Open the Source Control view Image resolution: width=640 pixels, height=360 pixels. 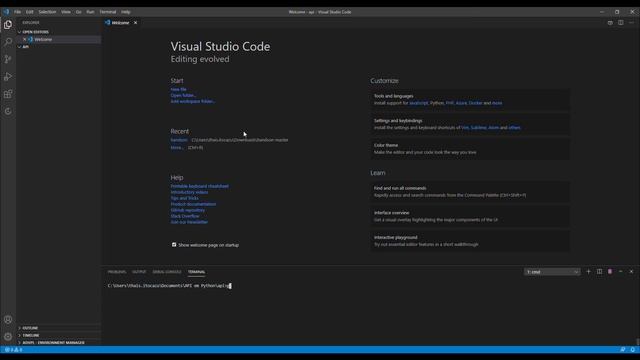tap(8, 59)
